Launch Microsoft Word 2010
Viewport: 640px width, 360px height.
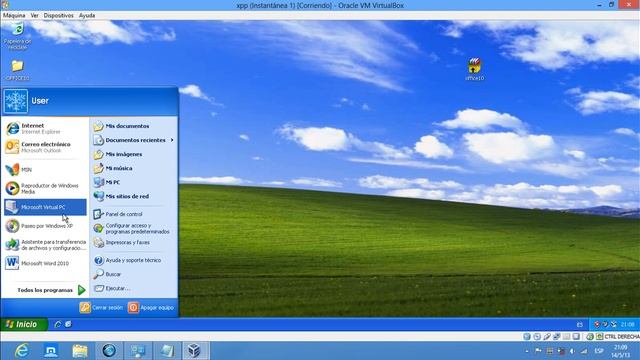pos(45,263)
